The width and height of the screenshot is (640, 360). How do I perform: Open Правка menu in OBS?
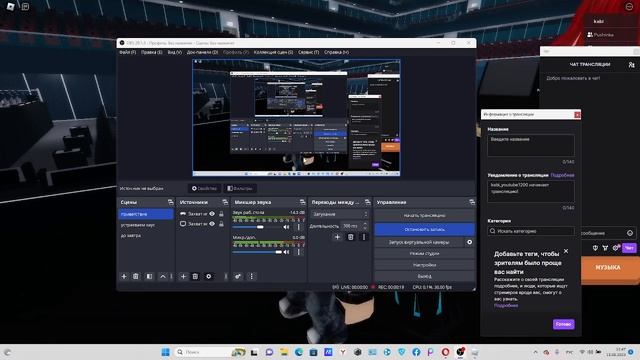click(x=151, y=52)
